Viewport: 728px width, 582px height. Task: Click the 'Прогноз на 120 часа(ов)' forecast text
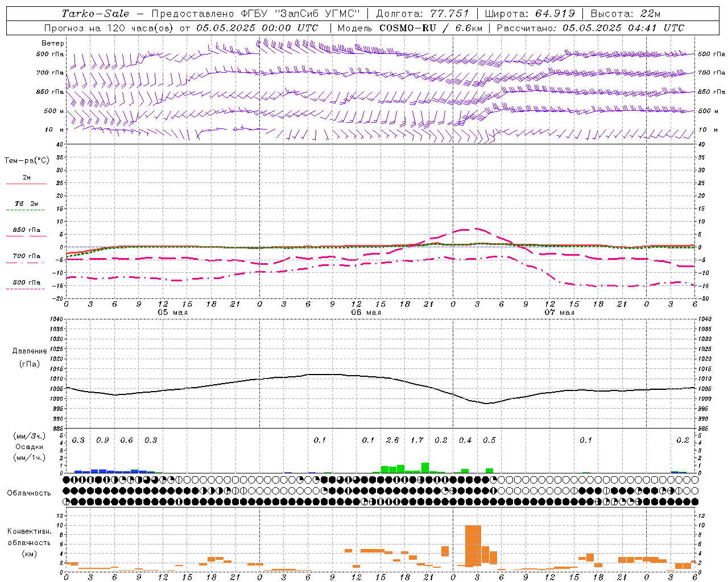(109, 28)
